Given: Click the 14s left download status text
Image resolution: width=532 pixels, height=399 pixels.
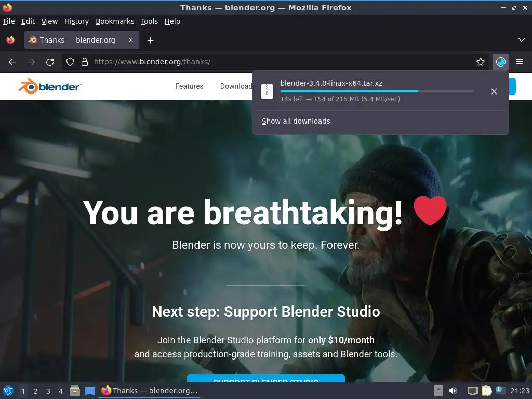Looking at the screenshot, I should coord(340,99).
